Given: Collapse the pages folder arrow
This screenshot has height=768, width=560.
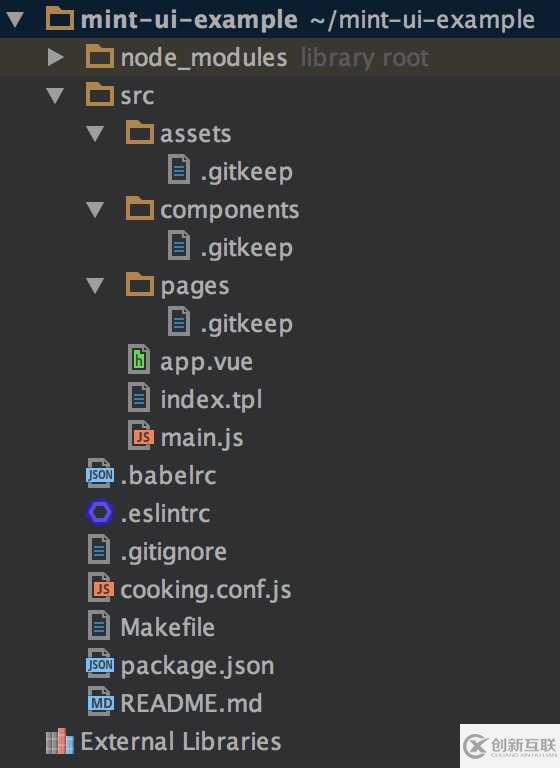Looking at the screenshot, I should pos(95,286).
